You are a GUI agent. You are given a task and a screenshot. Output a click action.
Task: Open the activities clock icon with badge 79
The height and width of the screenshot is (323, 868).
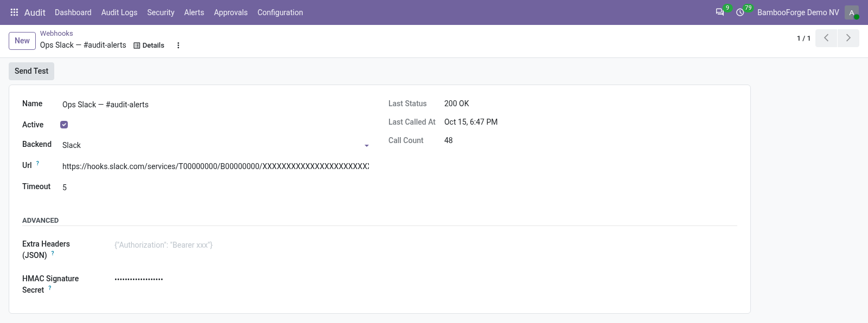740,12
